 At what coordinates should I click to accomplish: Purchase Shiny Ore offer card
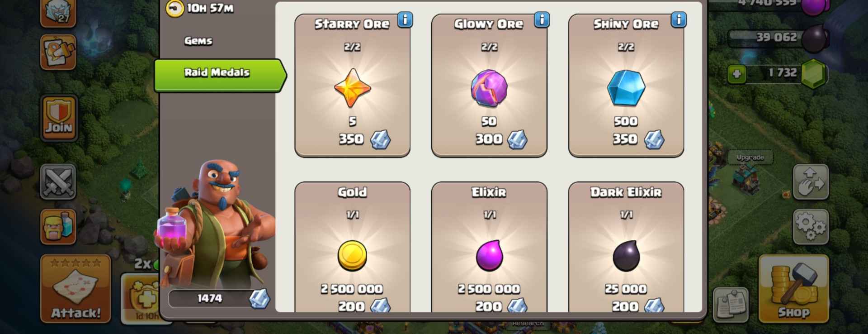[x=626, y=86]
